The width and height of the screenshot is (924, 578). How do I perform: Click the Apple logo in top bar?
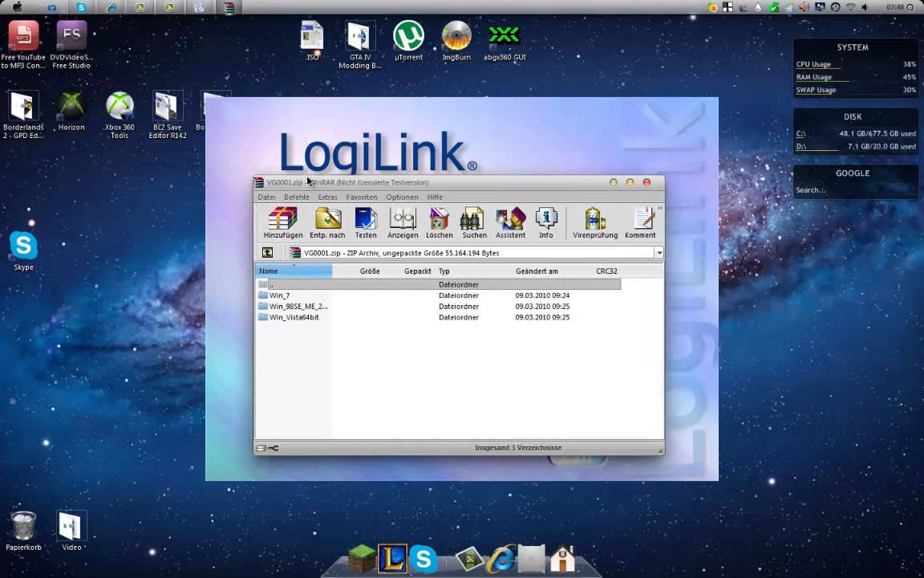(x=17, y=7)
